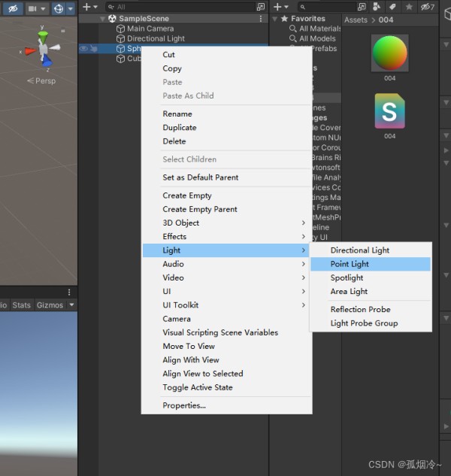Open camera settings dropdown arrow

43,8
